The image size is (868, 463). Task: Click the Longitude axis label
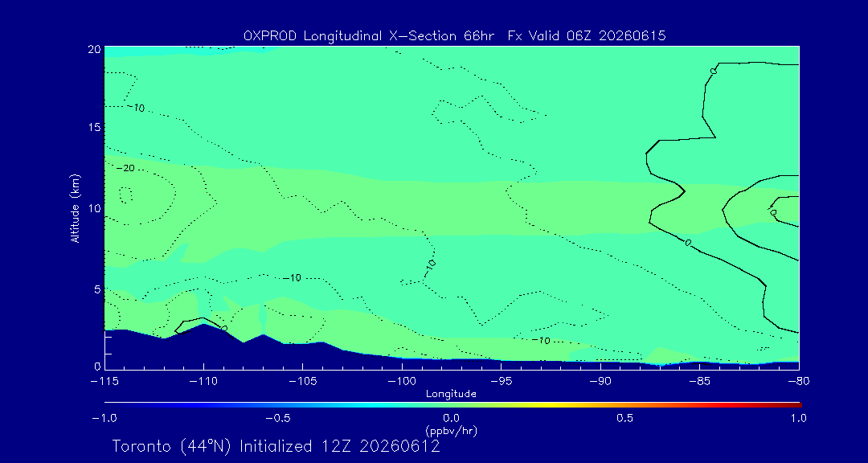coord(451,395)
